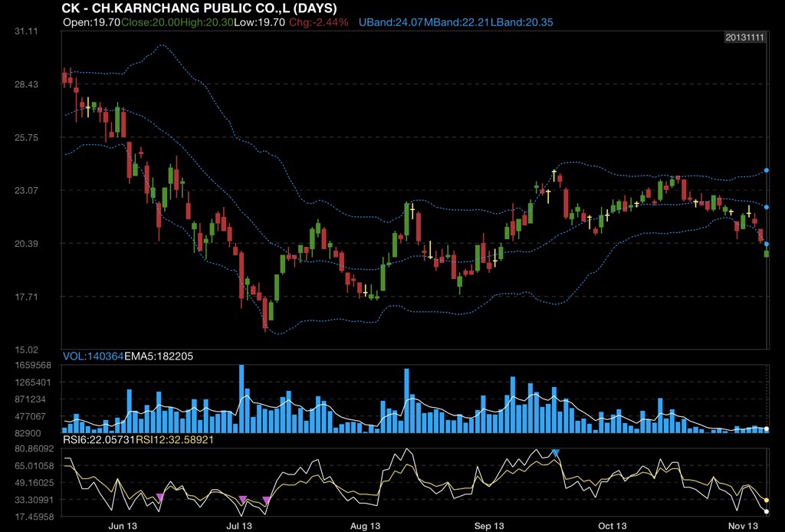
Task: Click the Chg:-2.44% value
Action: point(318,22)
